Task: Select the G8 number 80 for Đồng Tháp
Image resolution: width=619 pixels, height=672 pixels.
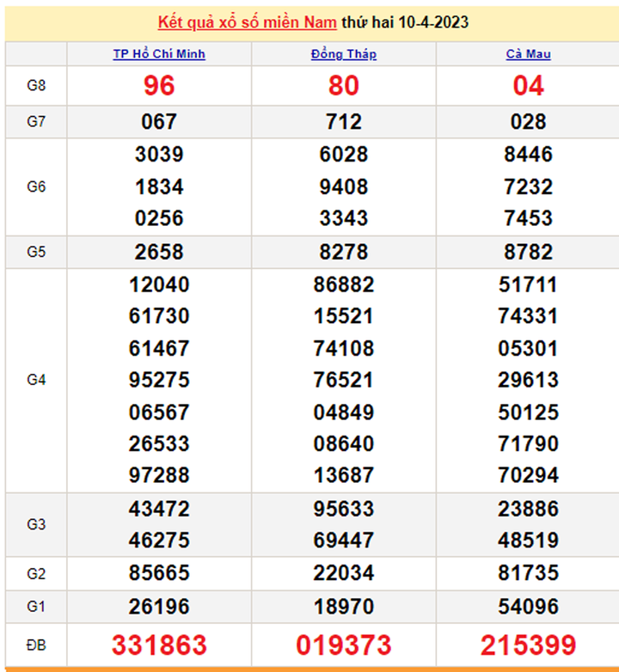Action: tap(343, 86)
